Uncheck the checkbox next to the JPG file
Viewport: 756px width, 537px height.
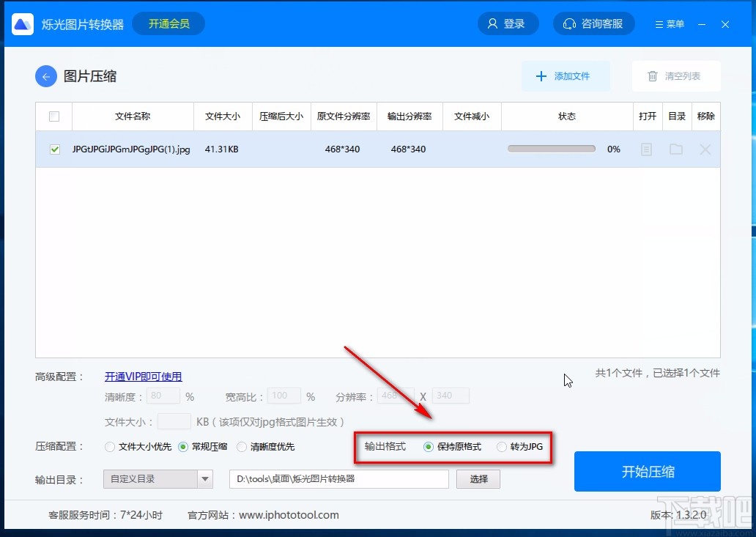[x=54, y=149]
